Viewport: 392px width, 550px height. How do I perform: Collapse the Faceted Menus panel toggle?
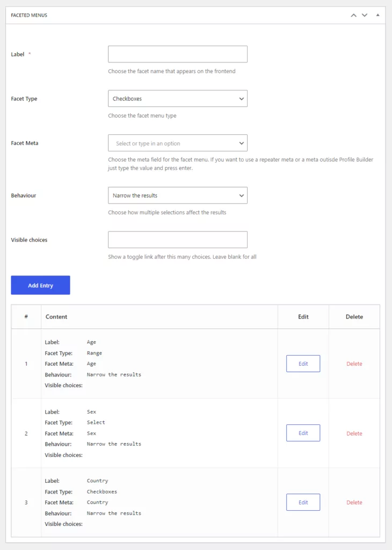tap(378, 15)
